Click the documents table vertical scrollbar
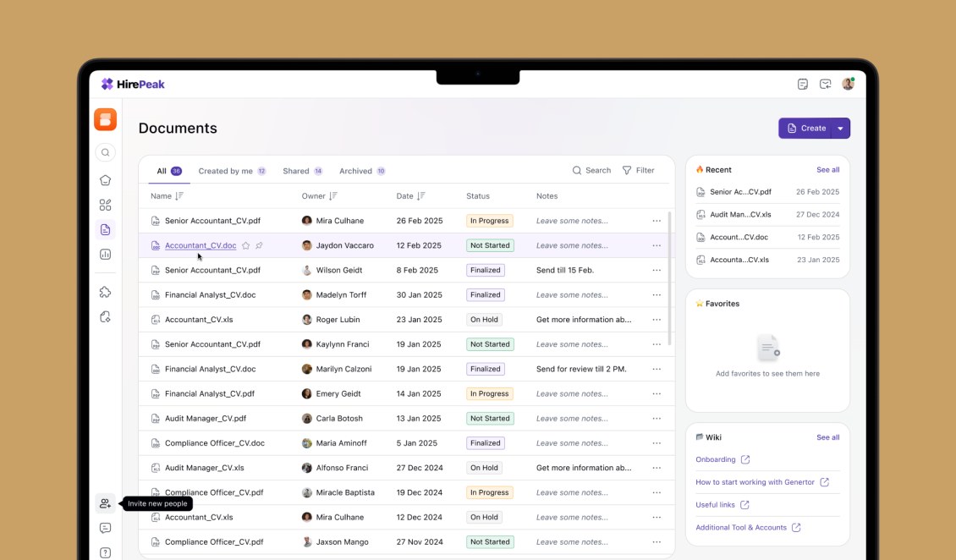The image size is (956, 560). tap(669, 278)
